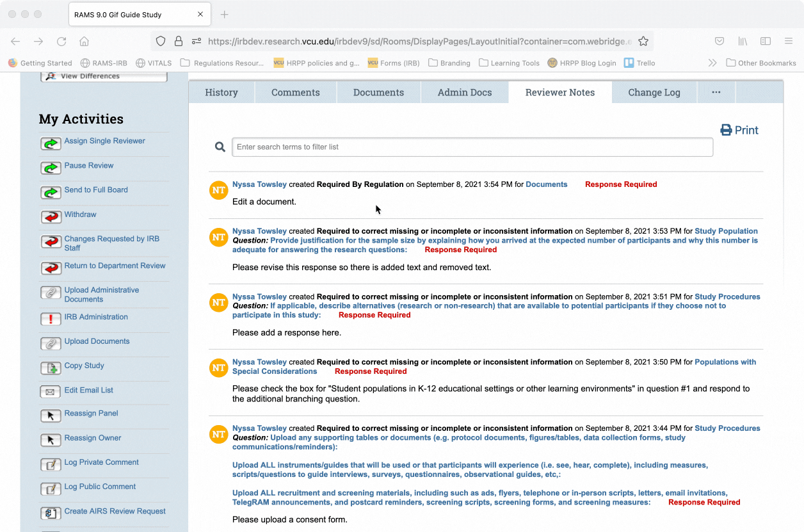Image resolution: width=804 pixels, height=532 pixels.
Task: Click the View Differences button
Action: 104,76
